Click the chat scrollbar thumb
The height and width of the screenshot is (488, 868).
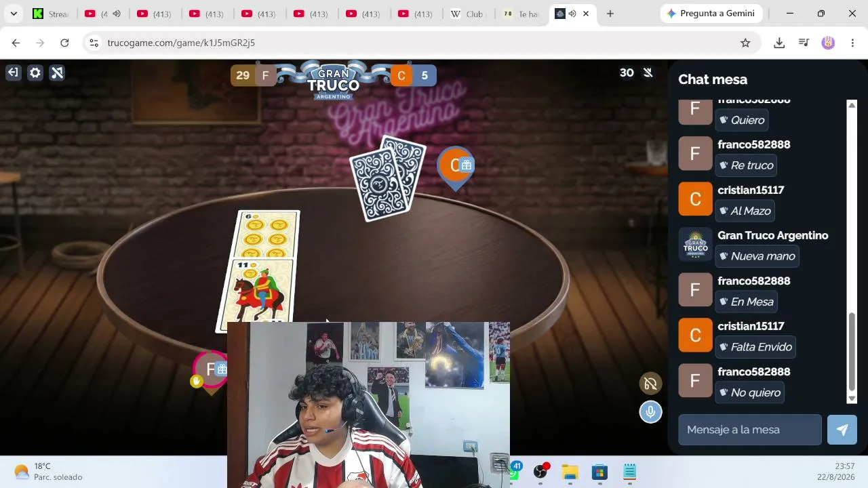pyautogui.click(x=852, y=352)
